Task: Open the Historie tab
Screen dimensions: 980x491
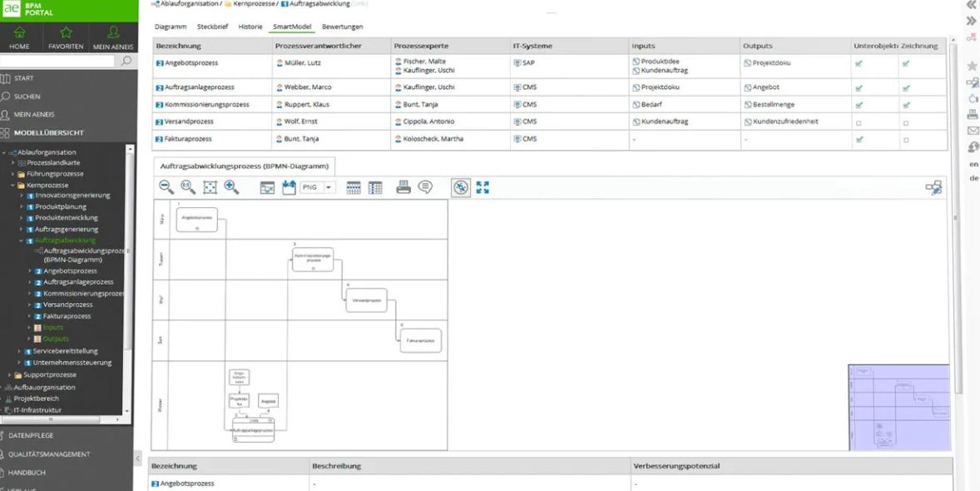Action: [250, 27]
